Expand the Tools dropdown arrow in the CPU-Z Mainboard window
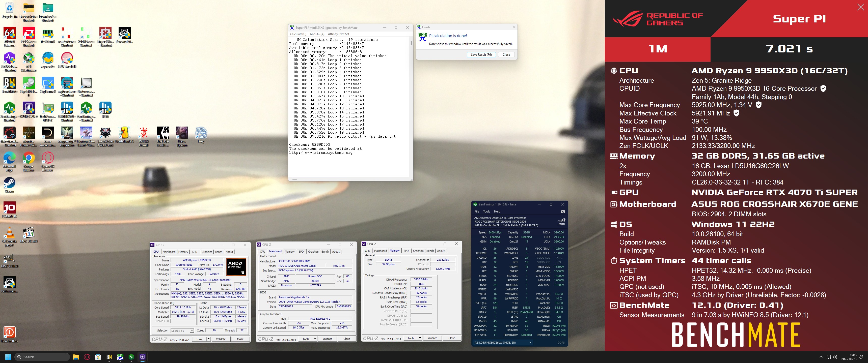The width and height of the screenshot is (868, 363). 315,339
